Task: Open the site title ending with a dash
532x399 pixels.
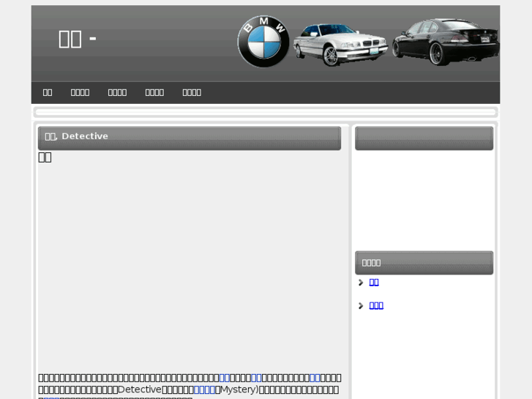Action: coord(78,39)
